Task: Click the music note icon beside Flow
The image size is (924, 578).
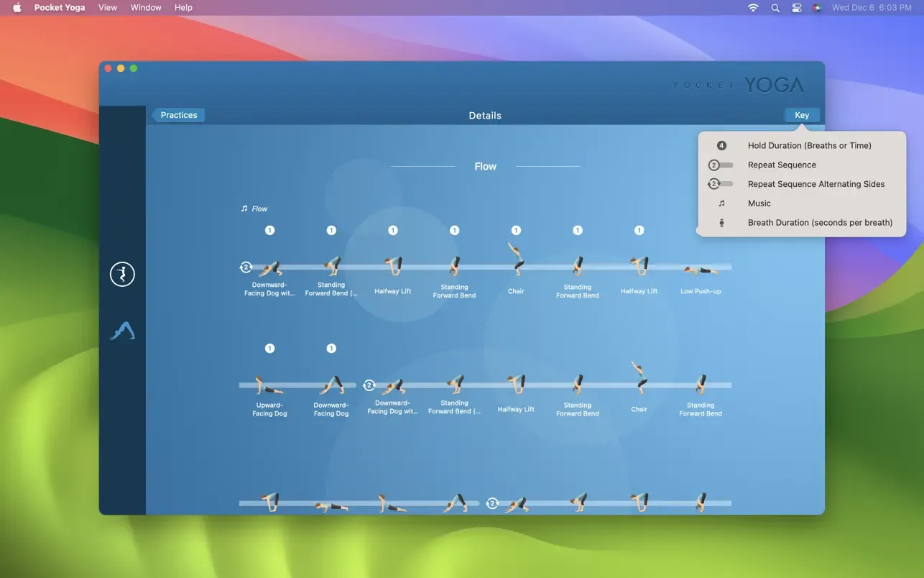Action: (244, 208)
